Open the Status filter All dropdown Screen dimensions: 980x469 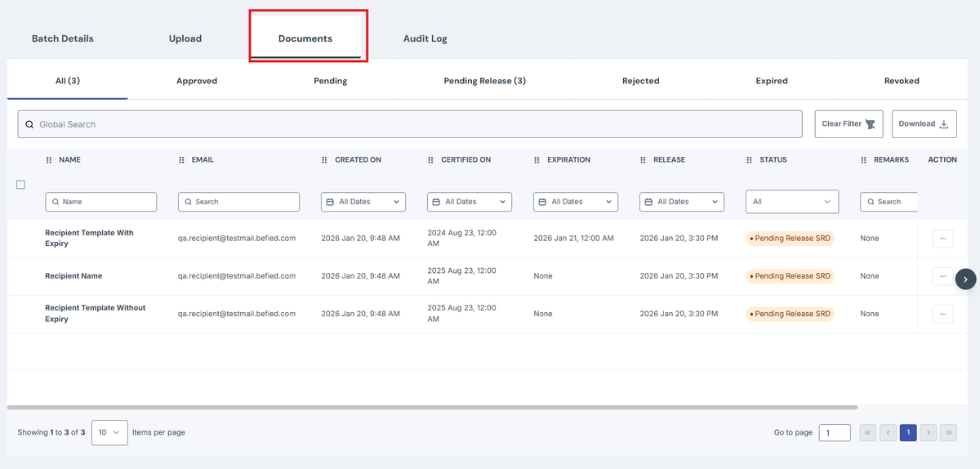coord(792,202)
